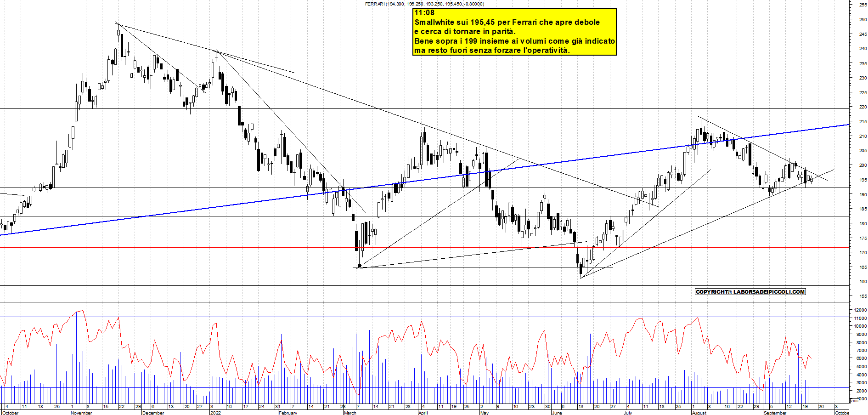This screenshot has height=415, width=868.
Task: Select the 210 price axis label
Action: click(x=863, y=136)
